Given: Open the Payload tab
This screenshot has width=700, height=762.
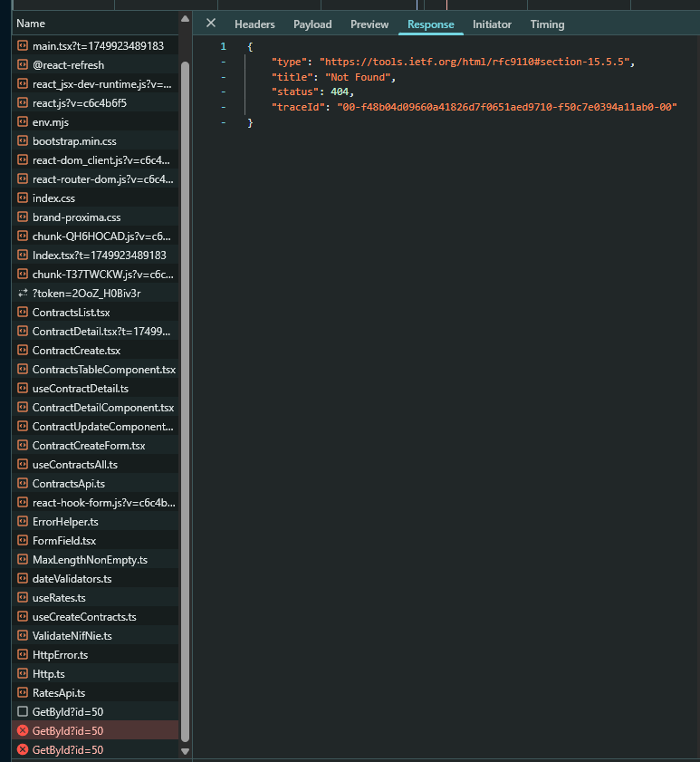Looking at the screenshot, I should [312, 24].
